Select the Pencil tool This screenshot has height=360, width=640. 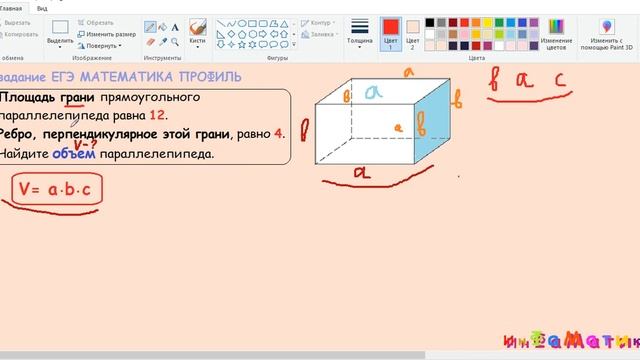point(150,27)
